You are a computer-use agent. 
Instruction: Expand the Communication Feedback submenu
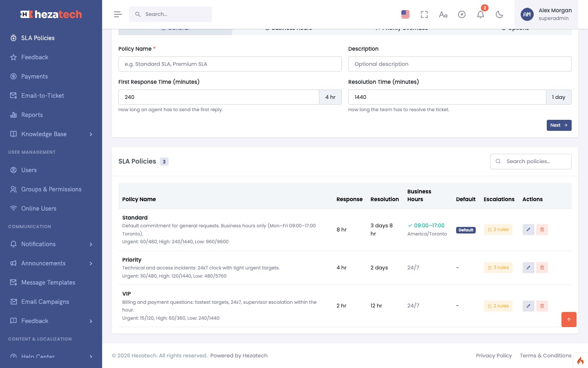(51, 321)
